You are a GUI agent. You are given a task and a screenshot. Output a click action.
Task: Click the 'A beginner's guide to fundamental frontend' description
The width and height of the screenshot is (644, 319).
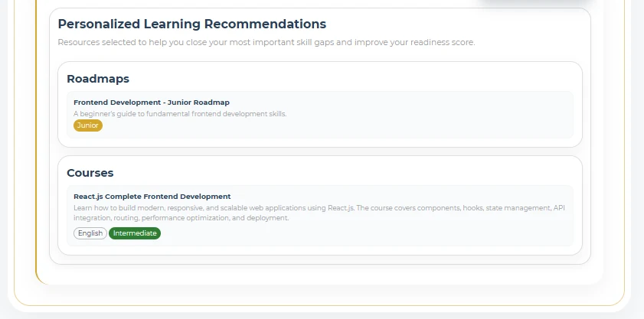click(x=180, y=114)
